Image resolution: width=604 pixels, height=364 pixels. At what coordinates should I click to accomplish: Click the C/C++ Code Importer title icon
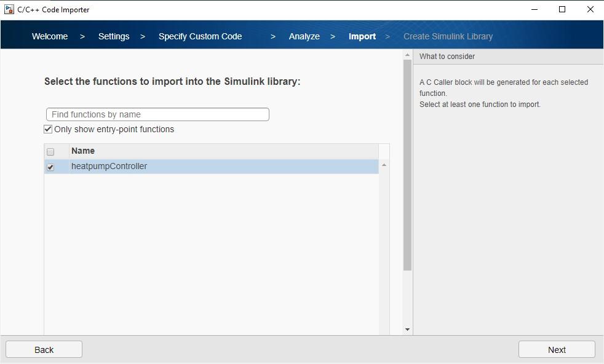tap(9, 9)
